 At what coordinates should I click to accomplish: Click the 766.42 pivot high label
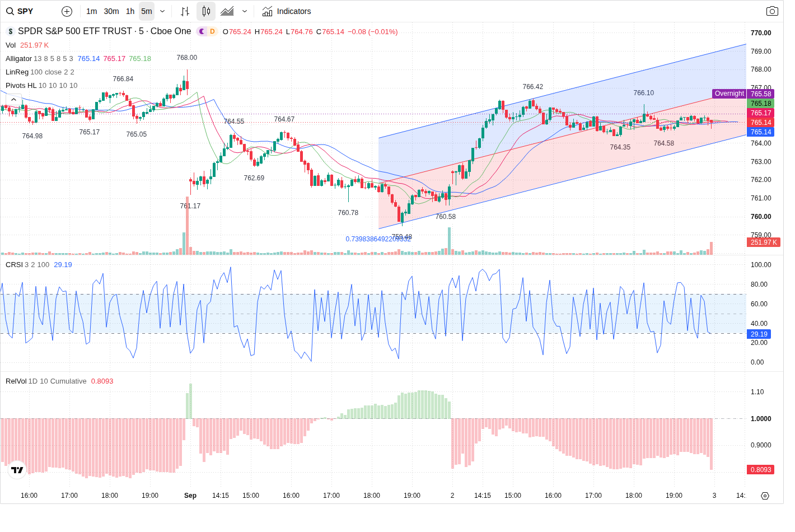pos(532,87)
